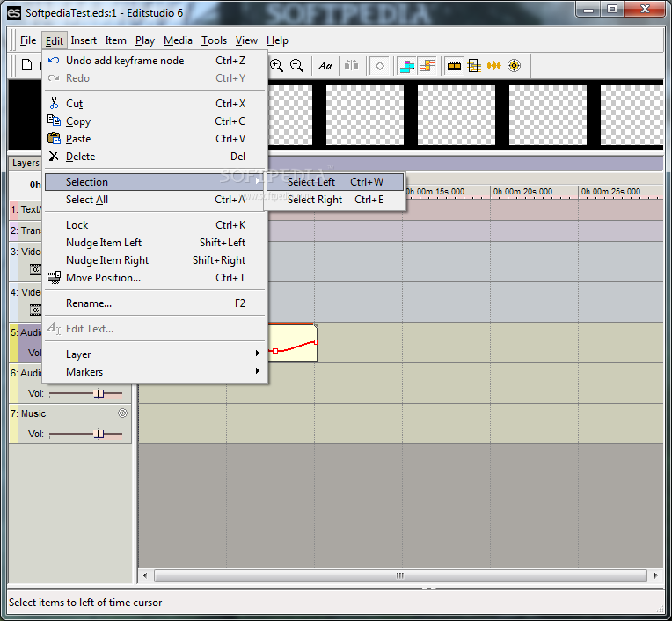Click the Zoom In magnifier icon
This screenshot has height=621, width=672.
(x=276, y=66)
